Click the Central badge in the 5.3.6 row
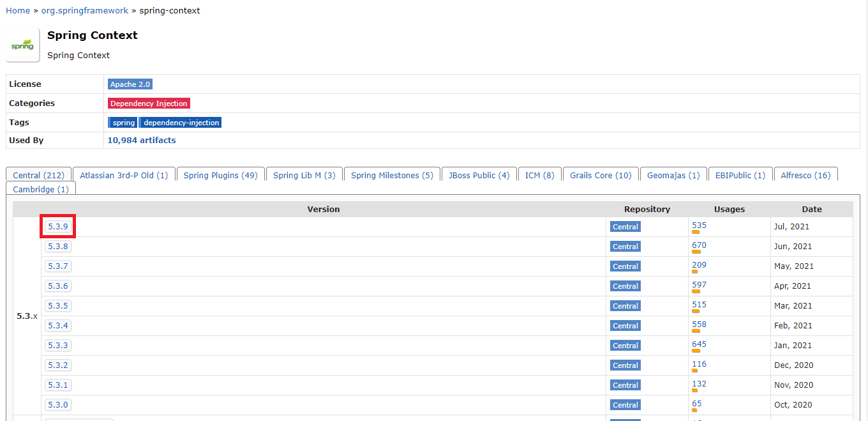Viewport: 868px width, 421px height. pos(625,286)
